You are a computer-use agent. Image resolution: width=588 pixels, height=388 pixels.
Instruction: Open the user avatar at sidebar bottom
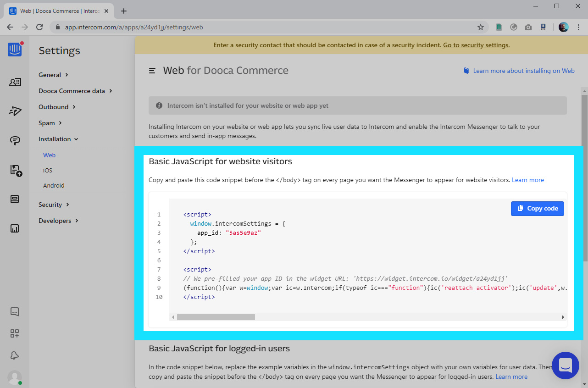(x=15, y=377)
